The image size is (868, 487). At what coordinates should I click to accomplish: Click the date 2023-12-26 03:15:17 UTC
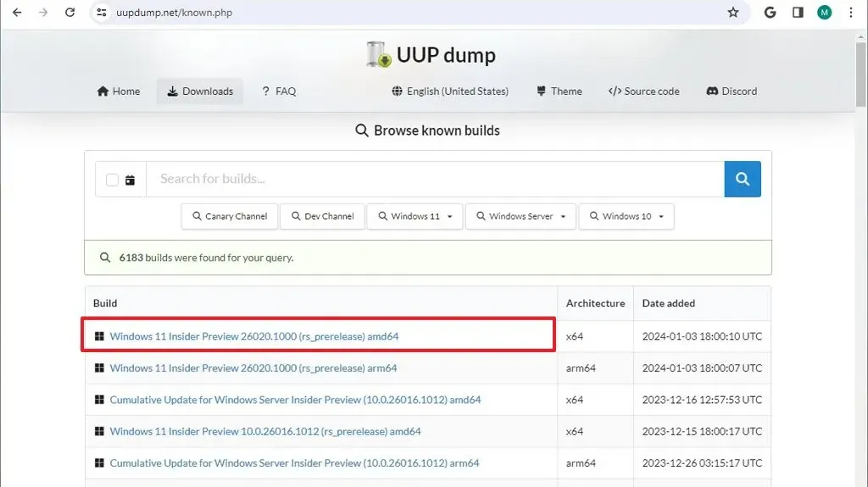(702, 462)
